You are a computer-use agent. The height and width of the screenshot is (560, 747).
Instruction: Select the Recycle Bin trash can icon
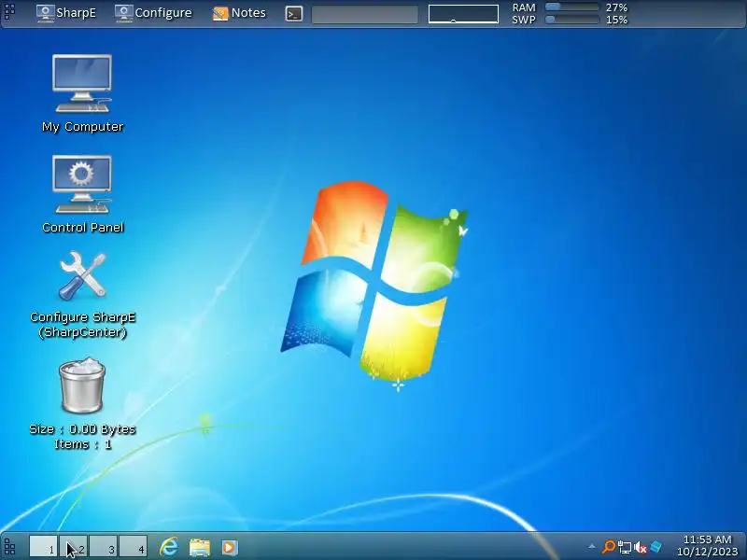click(x=82, y=385)
